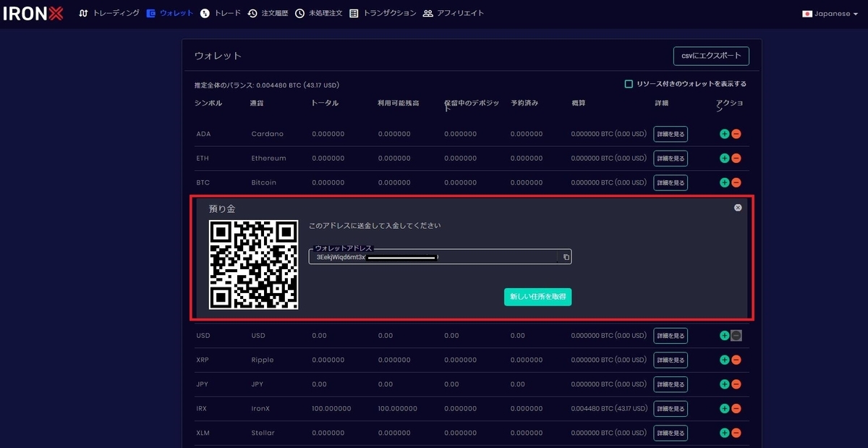Screen dimensions: 868x448
Task: Click the 利用可能残高 column header
Action: [399, 103]
